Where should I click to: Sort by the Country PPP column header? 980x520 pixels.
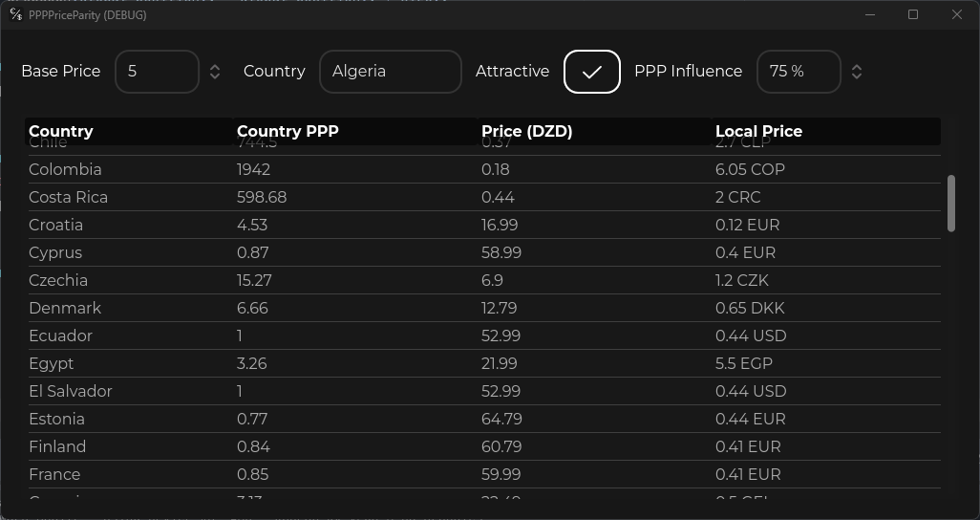288,131
